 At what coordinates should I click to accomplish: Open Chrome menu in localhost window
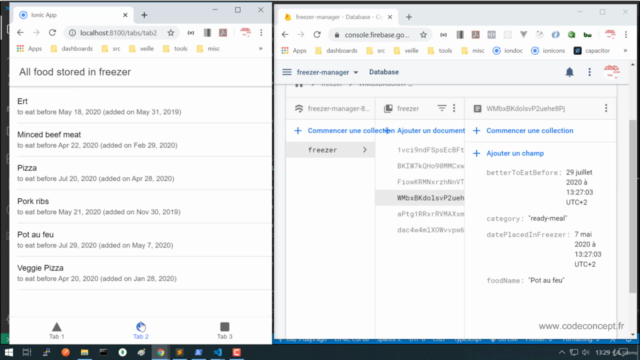pos(261,33)
